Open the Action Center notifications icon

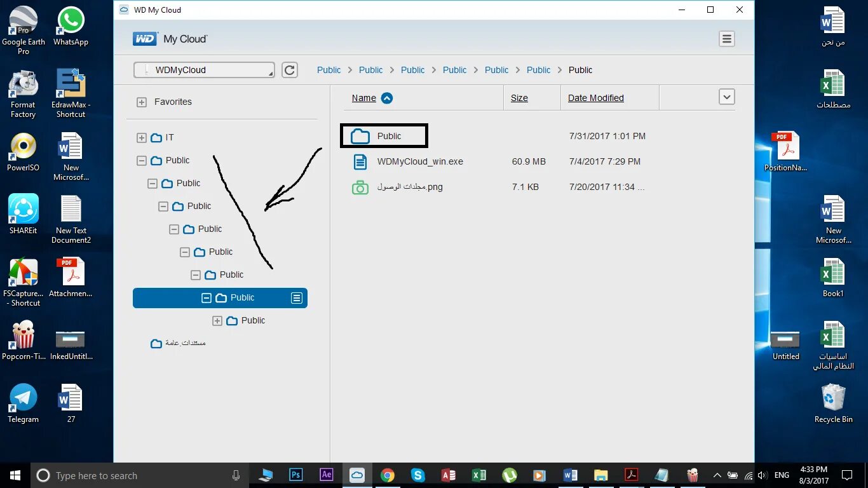[847, 475]
